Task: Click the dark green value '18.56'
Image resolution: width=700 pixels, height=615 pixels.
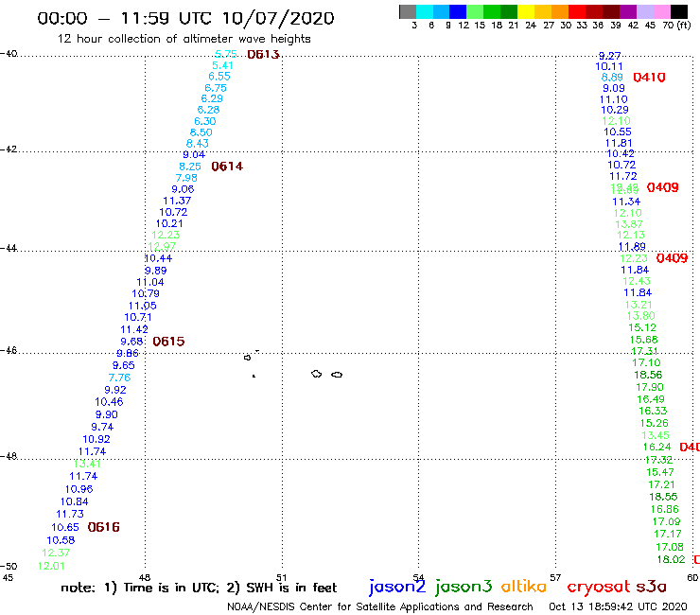Action: point(648,376)
